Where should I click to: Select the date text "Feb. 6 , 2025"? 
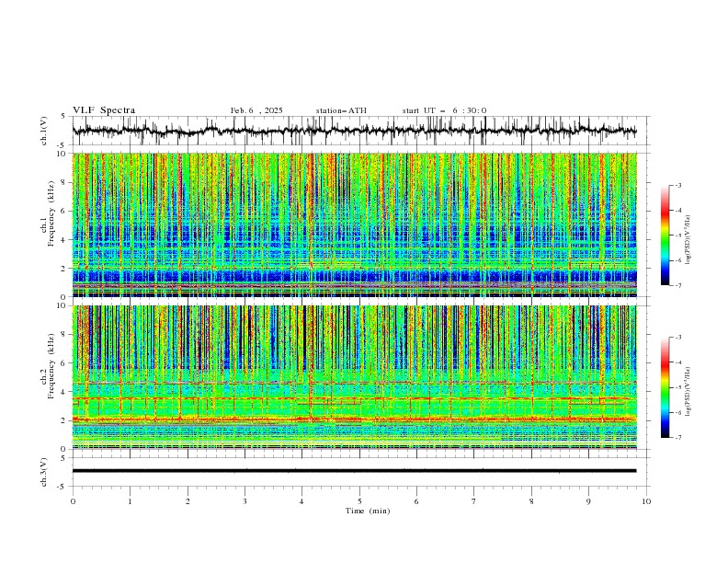pyautogui.click(x=256, y=110)
